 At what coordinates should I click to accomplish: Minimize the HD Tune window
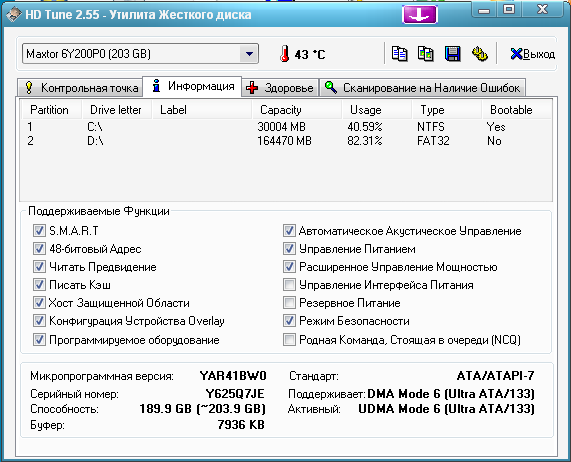484,10
